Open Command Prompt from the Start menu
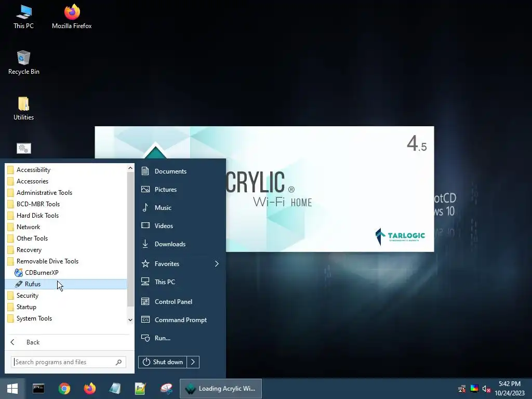 click(x=180, y=320)
